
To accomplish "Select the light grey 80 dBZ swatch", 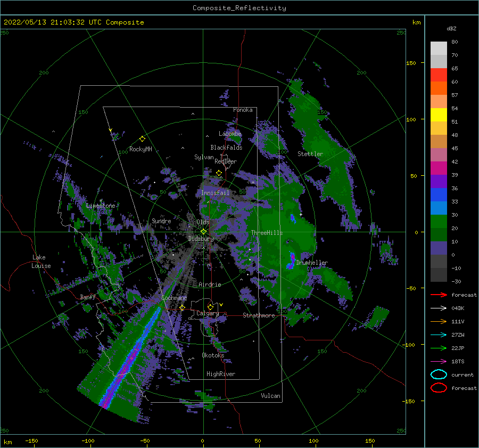I will click(x=439, y=48).
